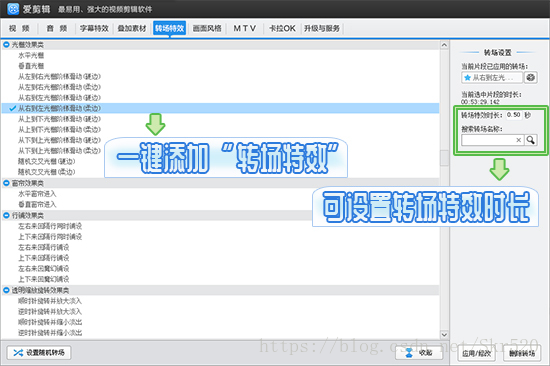Click the applied transition field 从右到左光…

click(x=492, y=77)
